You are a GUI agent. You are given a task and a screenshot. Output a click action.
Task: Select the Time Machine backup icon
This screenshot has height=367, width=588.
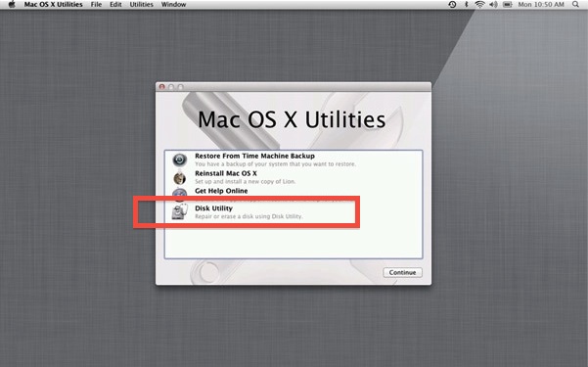pos(180,160)
